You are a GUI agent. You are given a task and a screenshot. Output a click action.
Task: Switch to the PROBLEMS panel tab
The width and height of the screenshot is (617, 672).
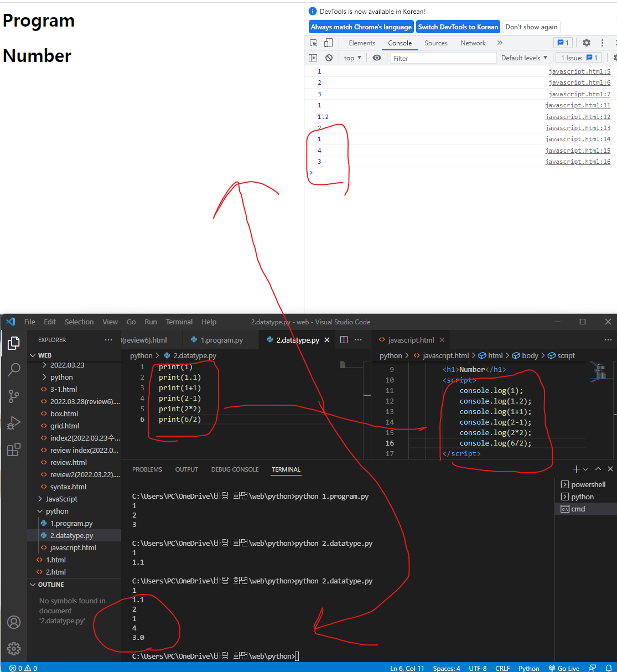[x=147, y=469]
